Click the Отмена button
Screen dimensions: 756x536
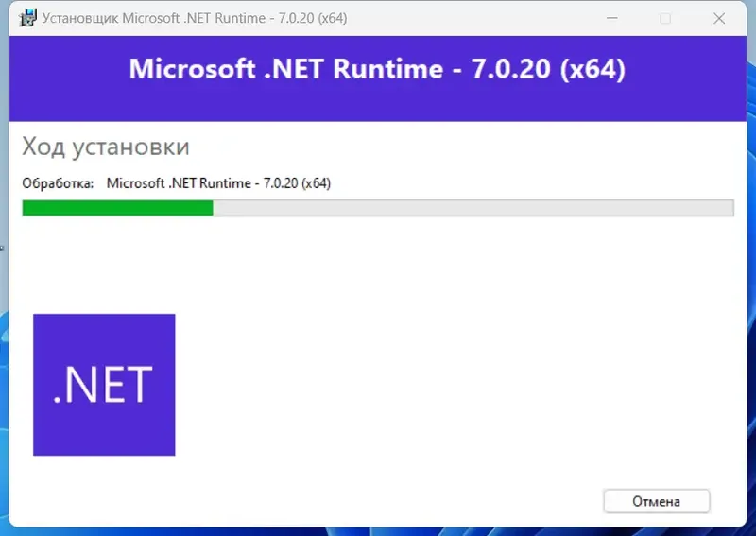click(656, 501)
